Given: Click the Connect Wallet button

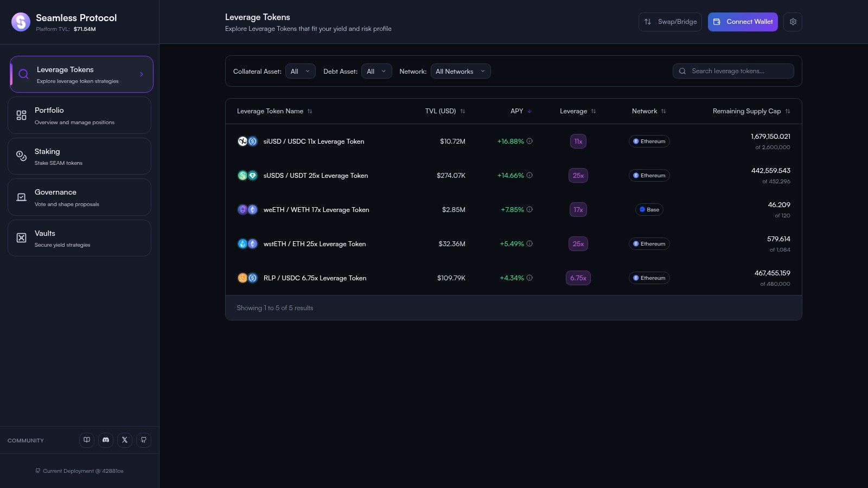Looking at the screenshot, I should (x=743, y=22).
